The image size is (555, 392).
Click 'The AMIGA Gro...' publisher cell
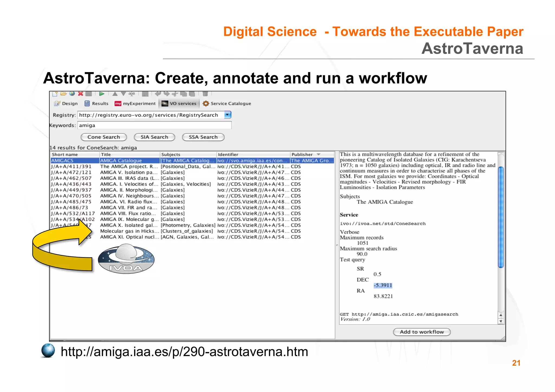pos(312,161)
